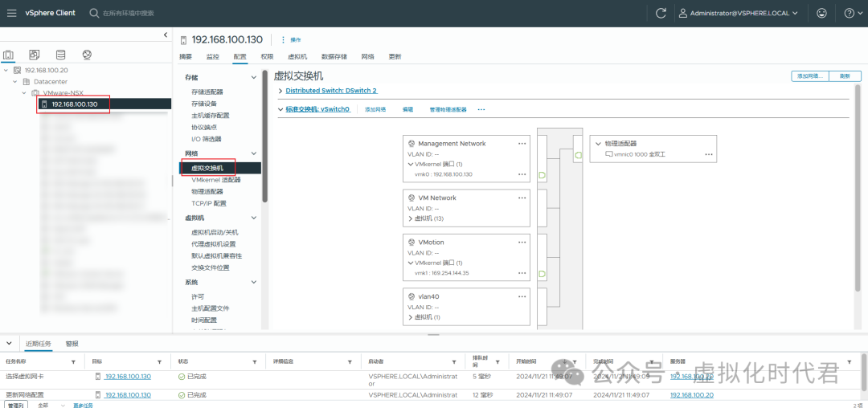Filter the target column in tasks

pos(159,361)
